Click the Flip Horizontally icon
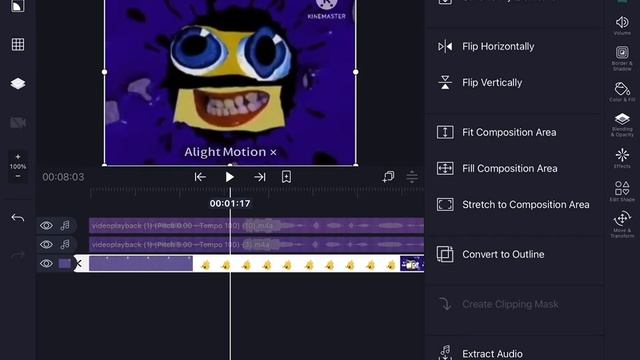 tap(445, 47)
